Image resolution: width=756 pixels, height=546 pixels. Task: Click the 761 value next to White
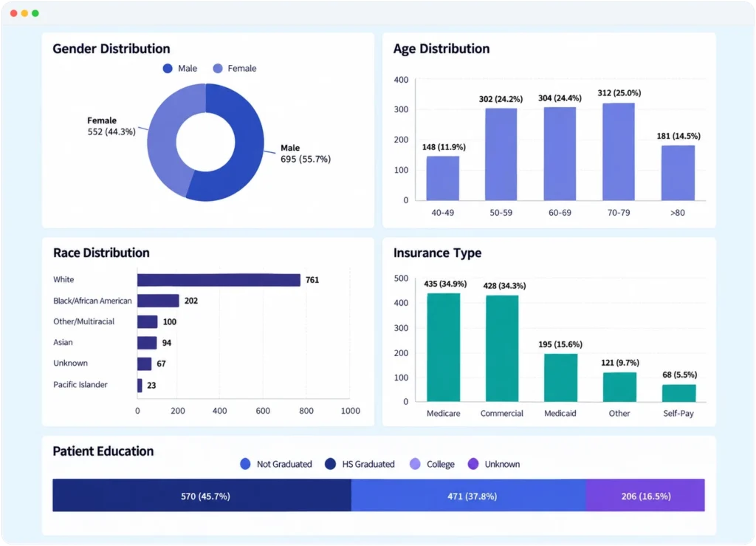click(312, 280)
